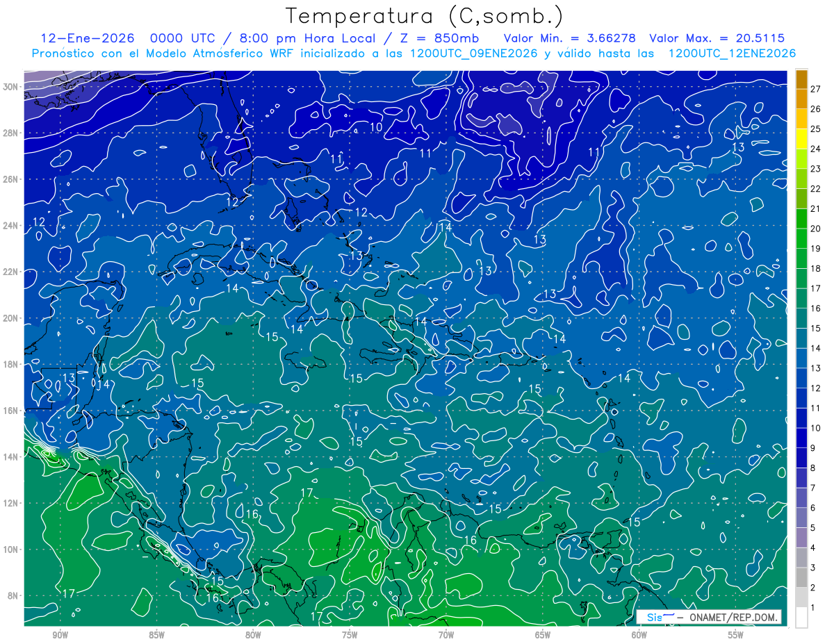
Task: Click colorbar swatch above the 27 label
Action: pos(801,79)
